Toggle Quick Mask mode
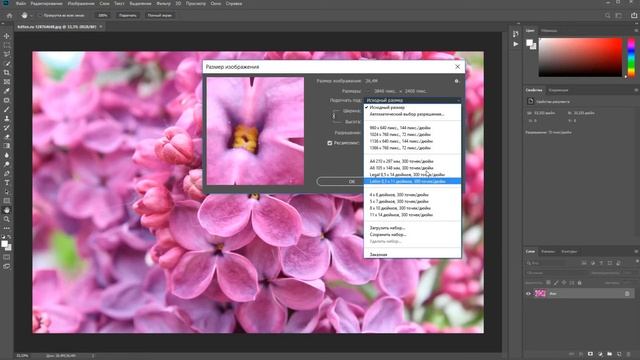Screen dimensions: 640x360 [x=7, y=258]
